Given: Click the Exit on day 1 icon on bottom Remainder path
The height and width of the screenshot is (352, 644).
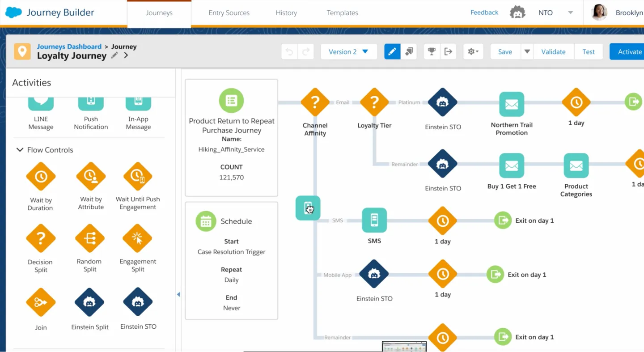Looking at the screenshot, I should click(503, 337).
